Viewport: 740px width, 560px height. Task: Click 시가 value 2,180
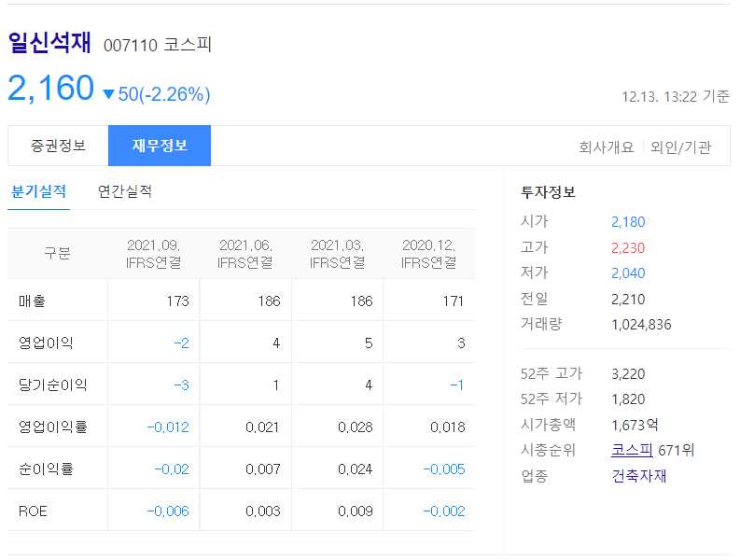pyautogui.click(x=628, y=222)
